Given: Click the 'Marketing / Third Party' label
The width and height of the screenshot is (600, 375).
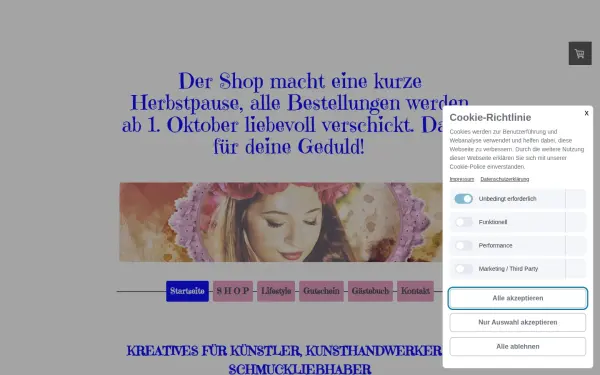Looking at the screenshot, I should [x=508, y=269].
